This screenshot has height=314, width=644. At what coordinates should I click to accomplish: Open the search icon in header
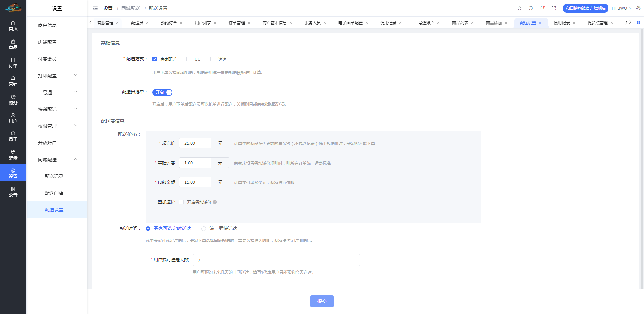tap(531, 8)
